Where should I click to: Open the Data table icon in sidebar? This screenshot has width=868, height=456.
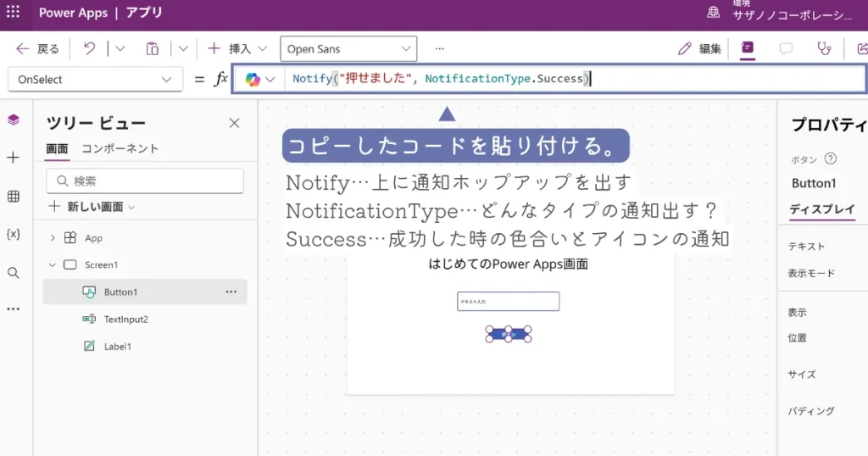click(13, 197)
